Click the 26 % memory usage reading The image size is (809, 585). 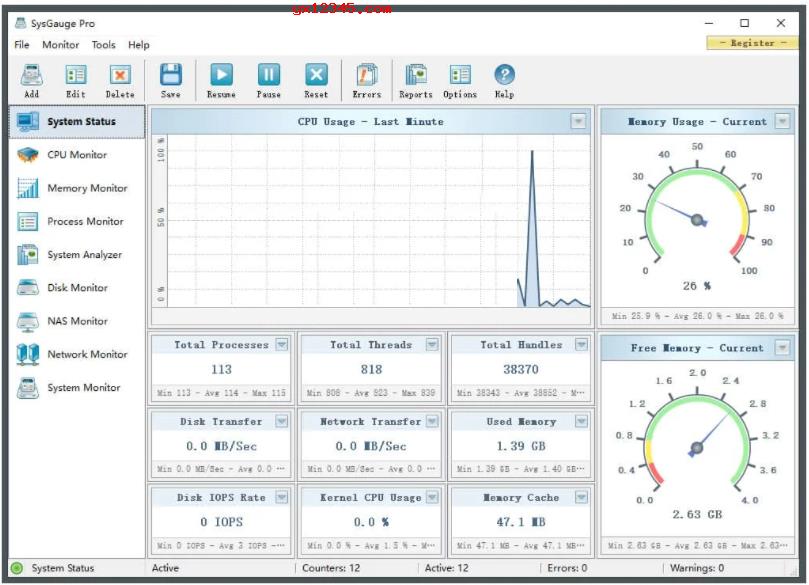(x=697, y=286)
